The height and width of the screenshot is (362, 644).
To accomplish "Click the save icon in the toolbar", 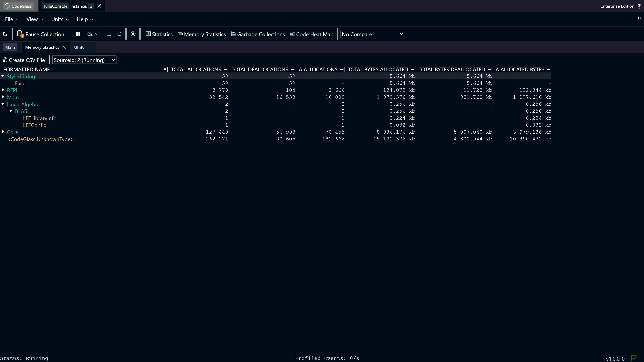I will 5,34.
